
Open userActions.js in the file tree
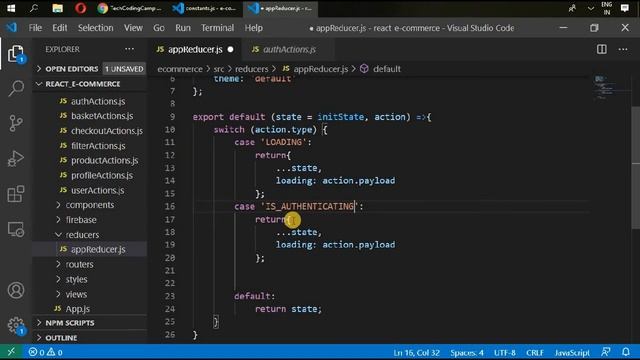tap(98, 190)
